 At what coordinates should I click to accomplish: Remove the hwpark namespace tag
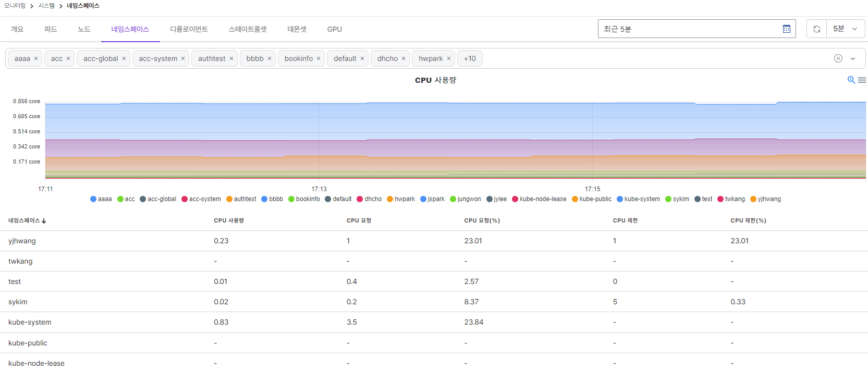coord(449,58)
